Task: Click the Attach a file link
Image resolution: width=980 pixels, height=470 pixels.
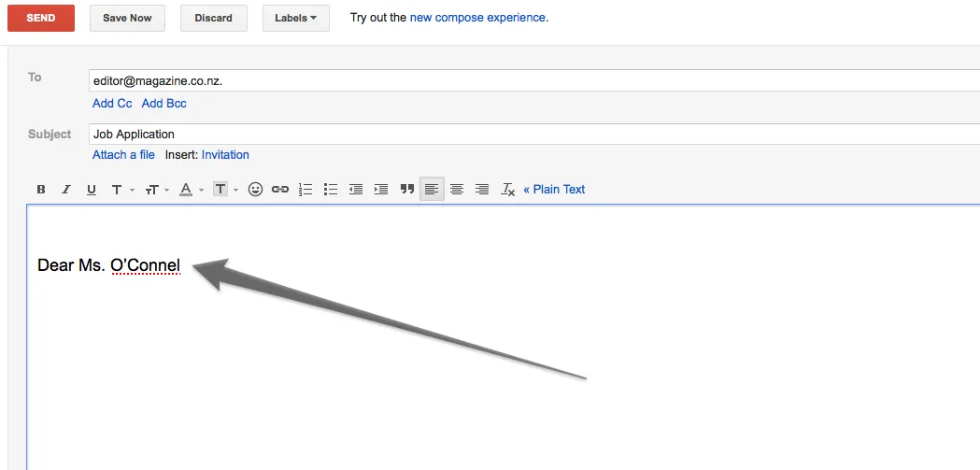Action: (x=123, y=155)
